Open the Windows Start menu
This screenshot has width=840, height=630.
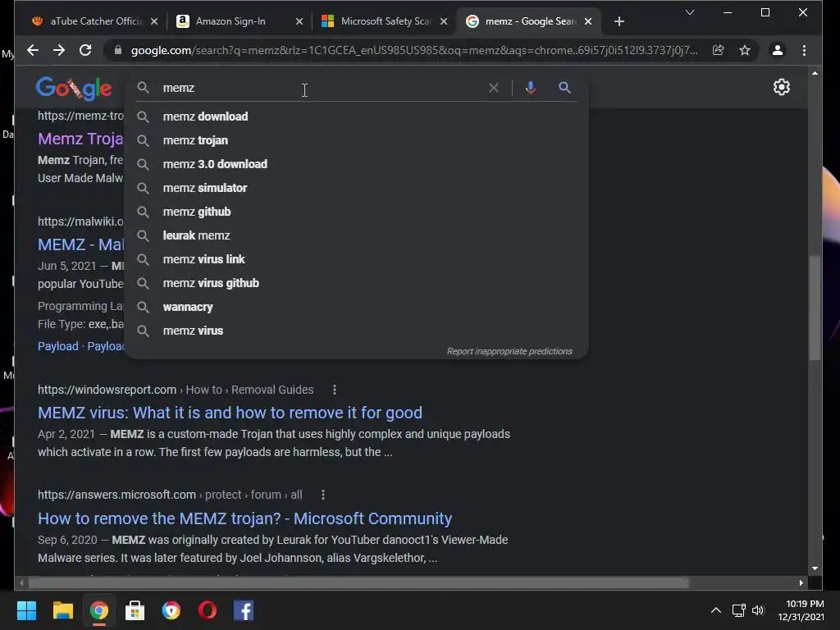pos(26,610)
